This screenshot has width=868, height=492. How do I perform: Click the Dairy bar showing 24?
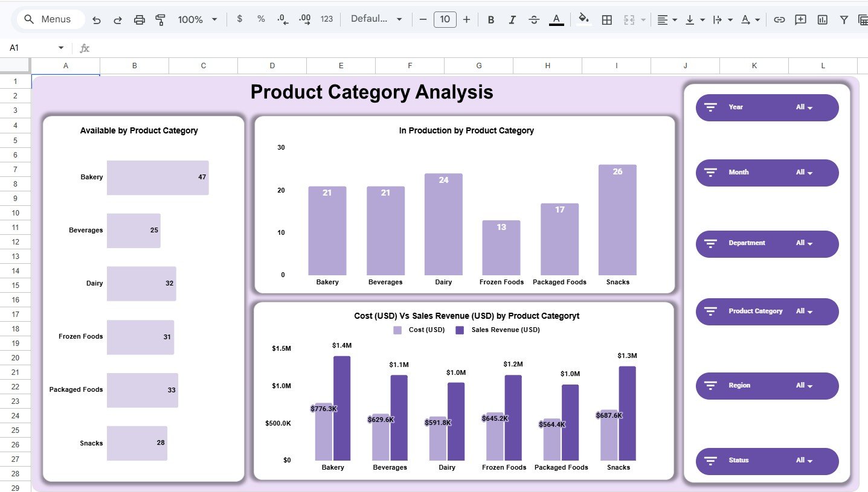click(x=443, y=225)
